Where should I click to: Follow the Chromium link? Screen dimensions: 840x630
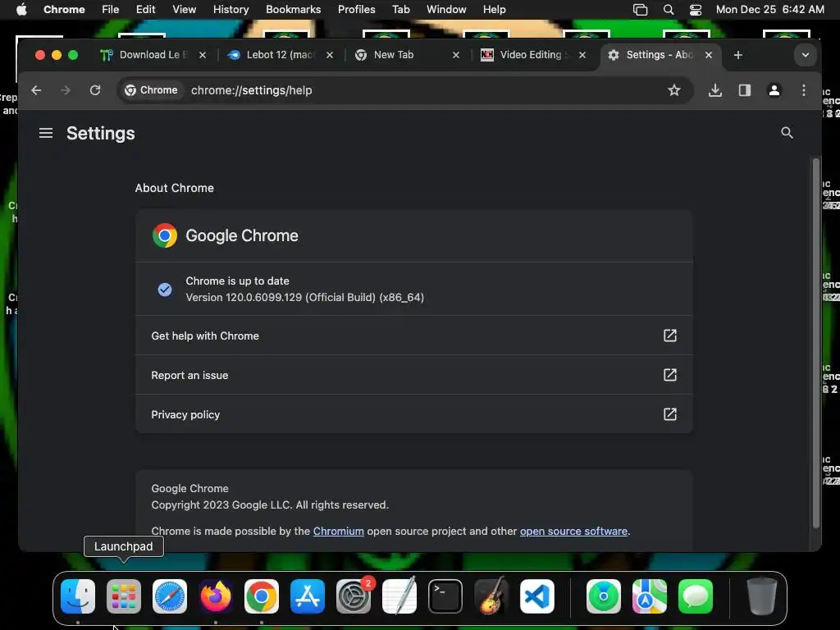339,531
